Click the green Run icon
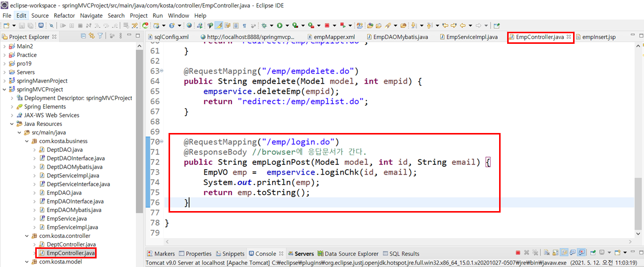Image resolution: width=644 pixels, height=267 pixels. (279, 25)
